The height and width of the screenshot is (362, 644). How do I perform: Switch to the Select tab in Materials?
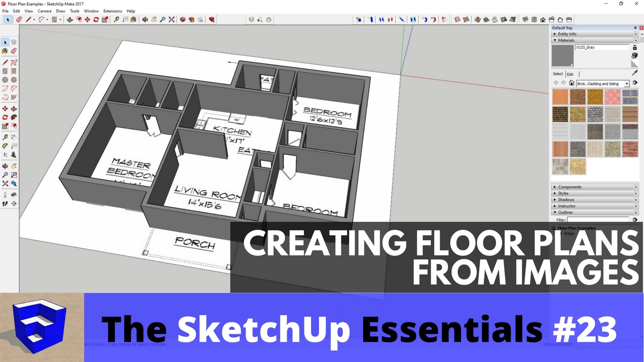tap(558, 74)
